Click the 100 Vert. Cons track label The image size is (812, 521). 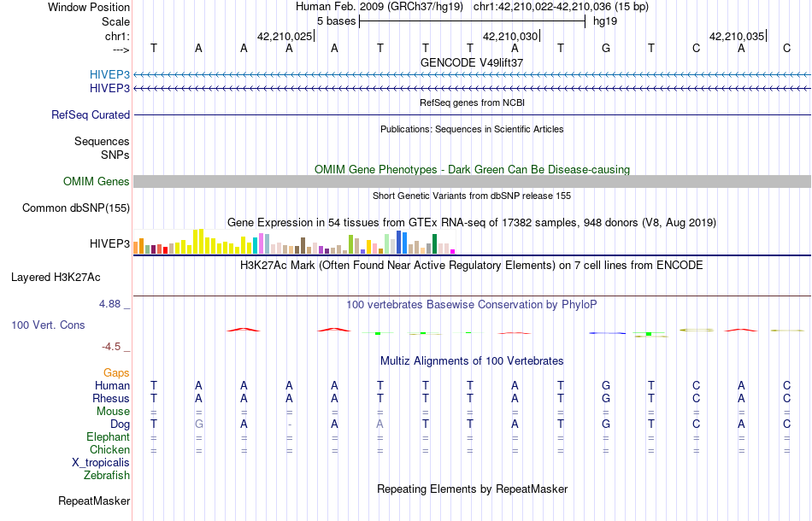click(x=48, y=325)
